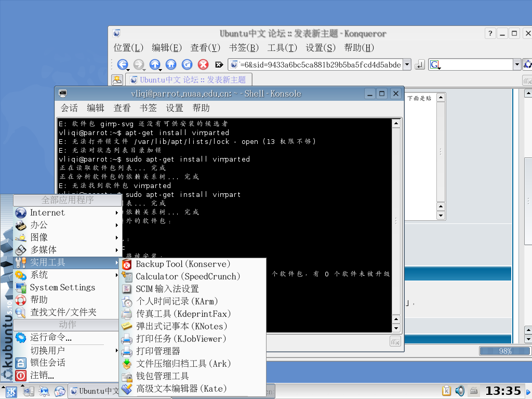Open Konqueror 设置(S) menu
This screenshot has width=532, height=399.
[x=321, y=48]
